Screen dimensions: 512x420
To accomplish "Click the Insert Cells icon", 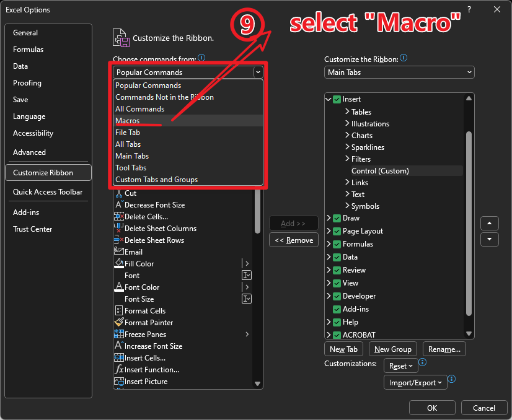I will point(119,357).
